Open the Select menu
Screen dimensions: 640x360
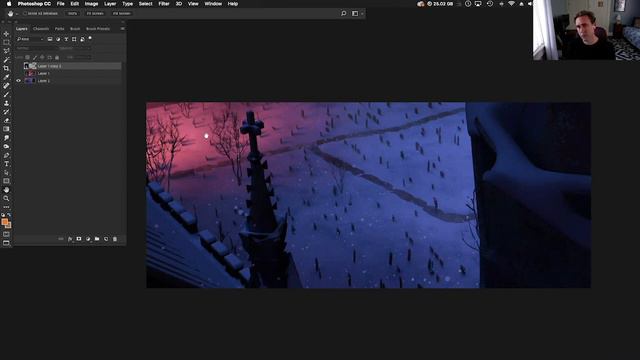click(145, 4)
